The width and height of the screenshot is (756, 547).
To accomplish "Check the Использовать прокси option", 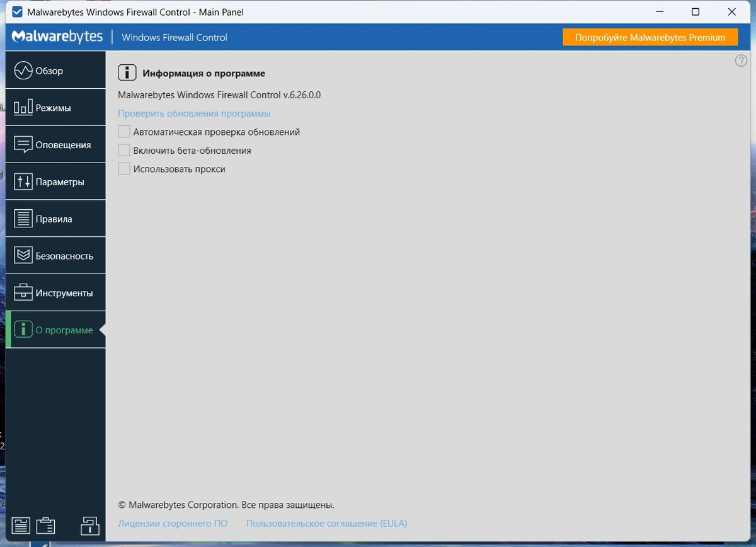I will click(124, 169).
